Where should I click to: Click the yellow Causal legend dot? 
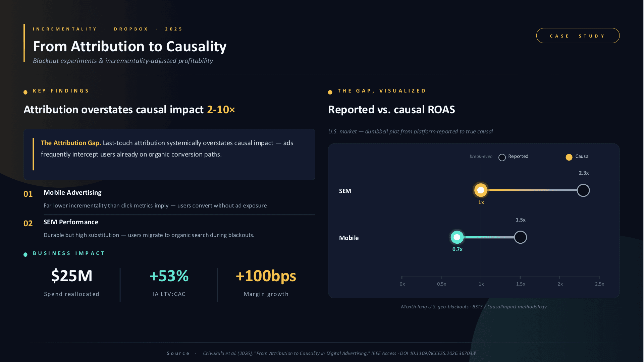[569, 158]
